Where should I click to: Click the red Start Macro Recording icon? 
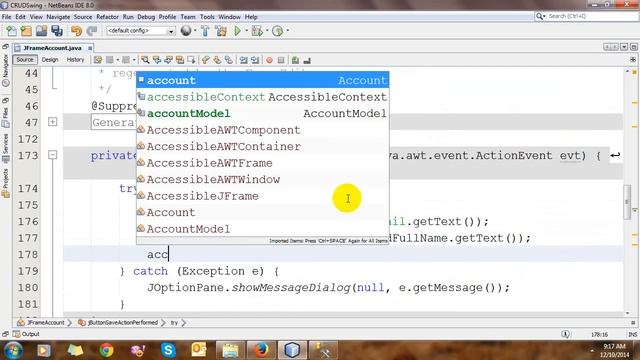[269, 60]
